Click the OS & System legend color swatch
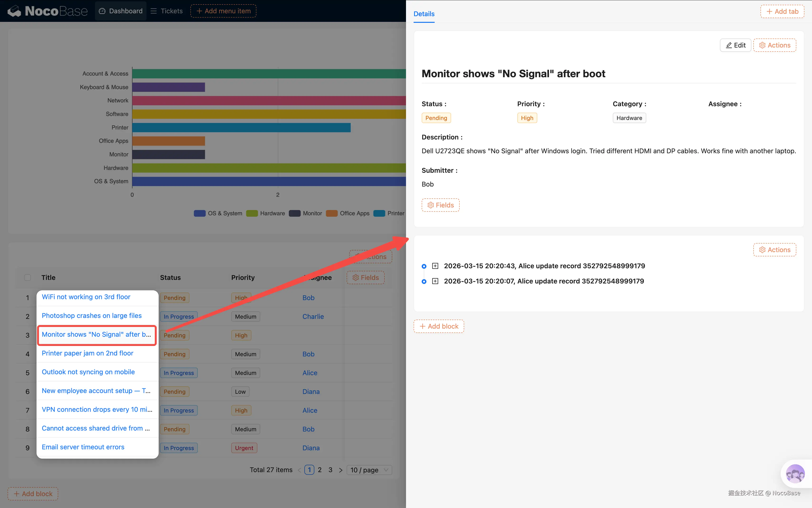812x508 pixels. point(199,213)
